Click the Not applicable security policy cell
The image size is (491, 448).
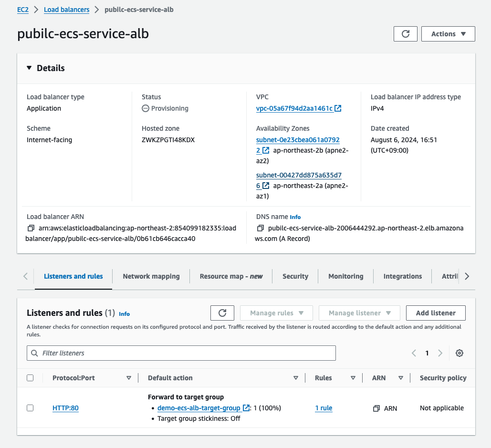click(x=441, y=408)
